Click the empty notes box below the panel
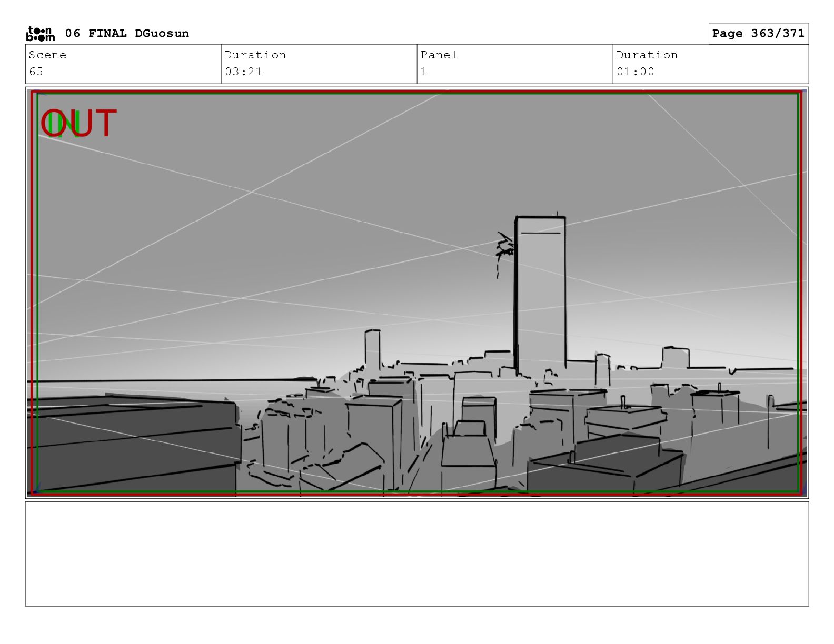Image resolution: width=834 pixels, height=644 pixels. coord(416,554)
